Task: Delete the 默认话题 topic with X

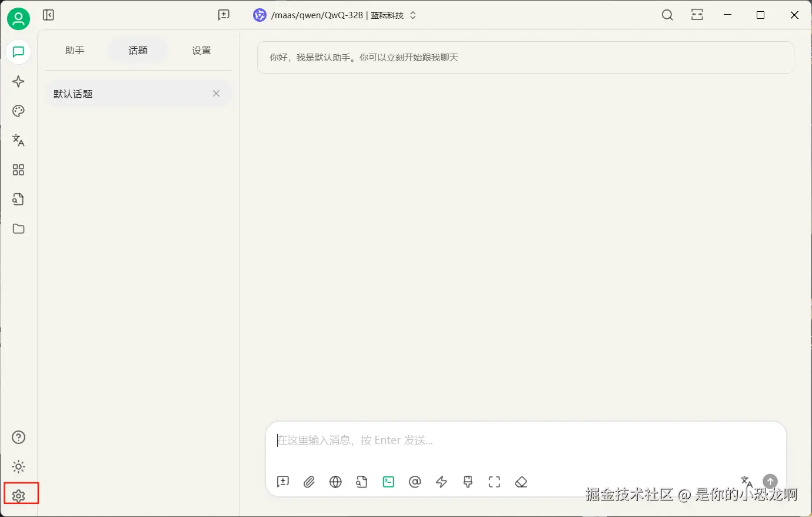Action: pyautogui.click(x=216, y=94)
